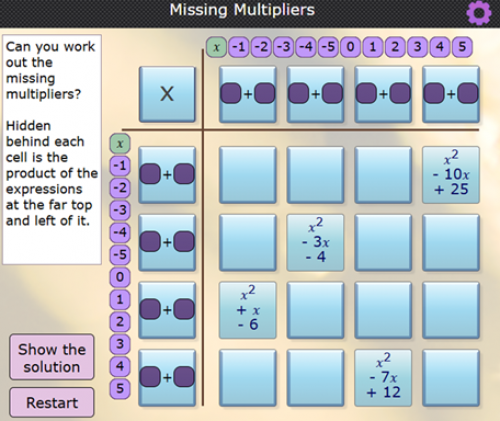This screenshot has width=500, height=421.
Task: Click the Show the solution button
Action: [x=52, y=357]
